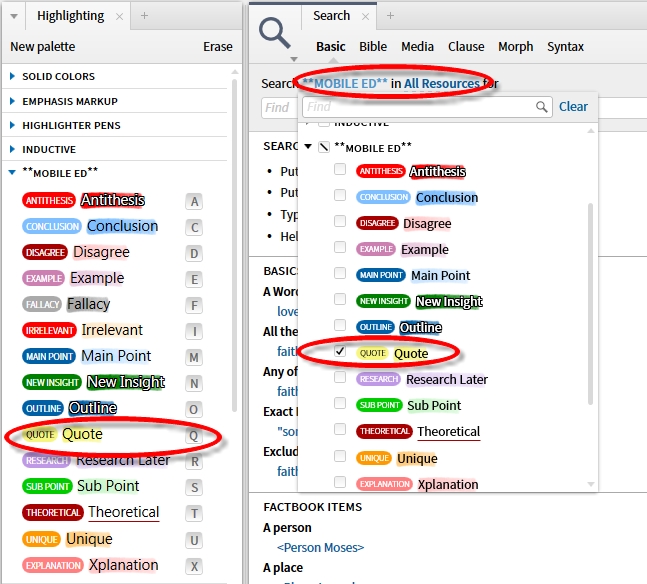
Task: Check the Research Later checkbox in dropdown
Action: tap(340, 377)
